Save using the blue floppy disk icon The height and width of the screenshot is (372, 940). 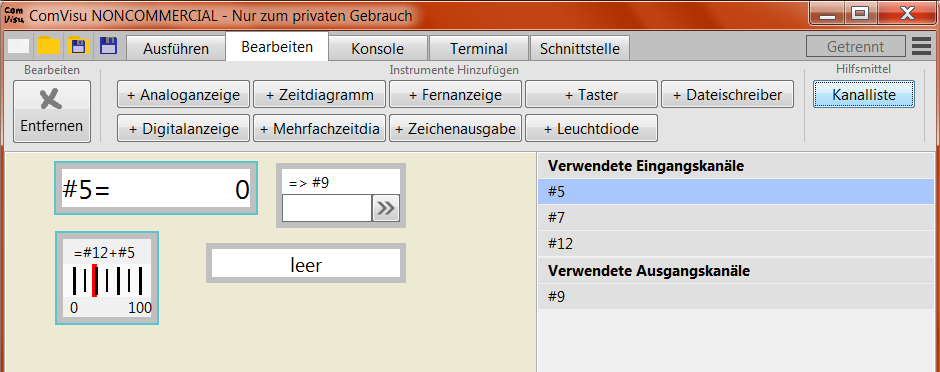click(x=109, y=46)
